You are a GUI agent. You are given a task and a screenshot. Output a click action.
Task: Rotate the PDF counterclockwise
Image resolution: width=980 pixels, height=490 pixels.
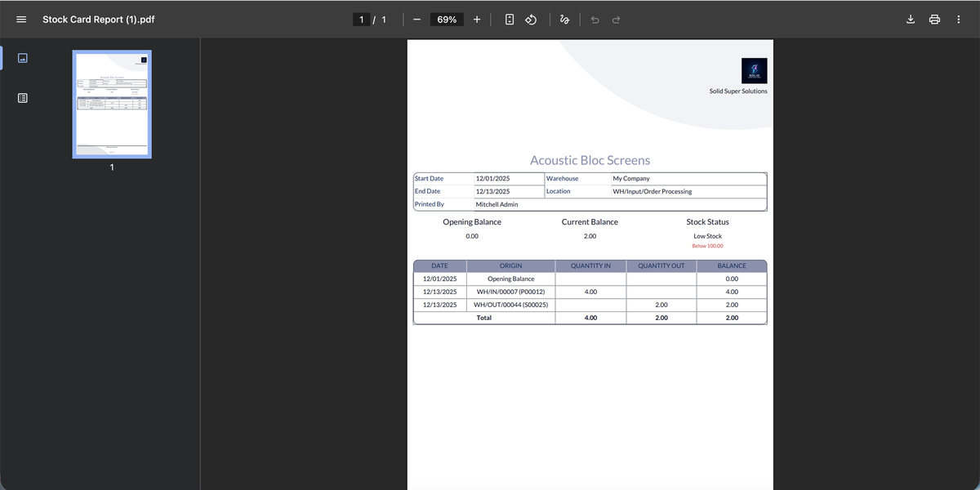tap(531, 19)
